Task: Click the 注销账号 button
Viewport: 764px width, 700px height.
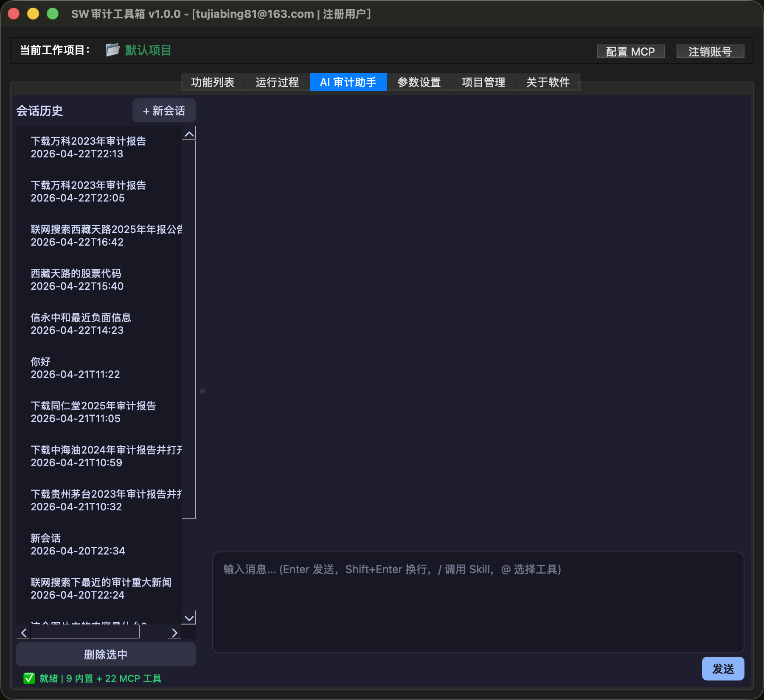Action: 710,51
